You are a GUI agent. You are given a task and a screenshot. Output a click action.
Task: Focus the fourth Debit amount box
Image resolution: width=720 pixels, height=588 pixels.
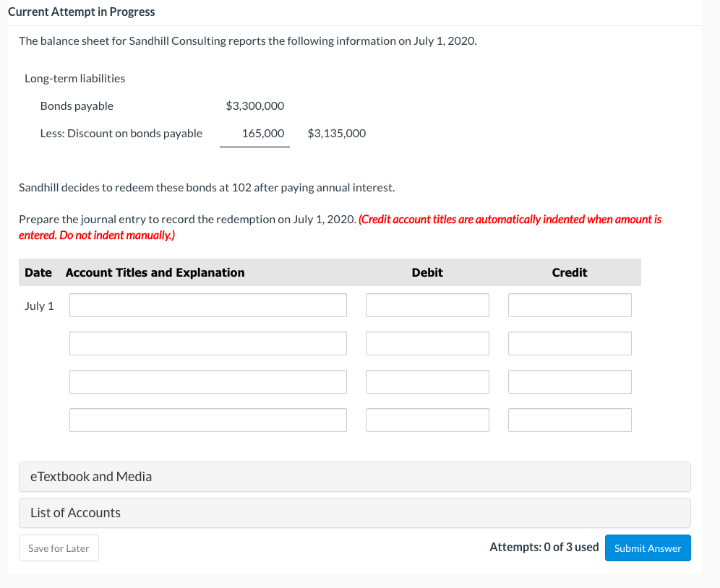427,420
